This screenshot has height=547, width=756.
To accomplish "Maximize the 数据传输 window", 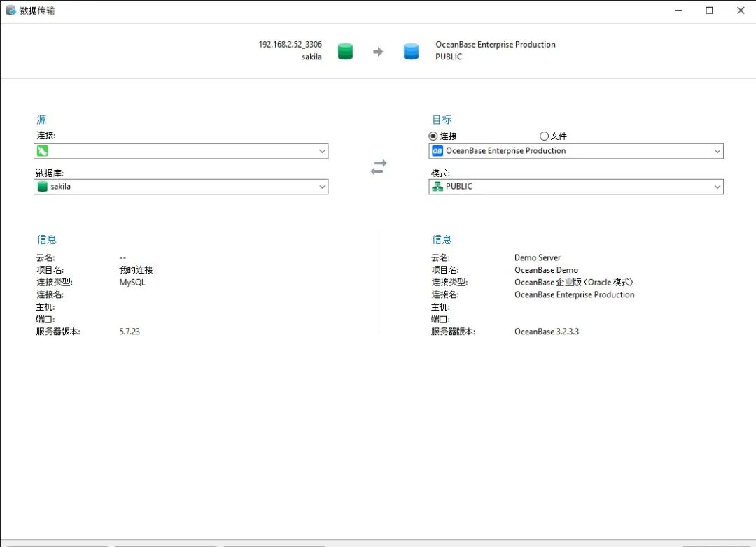I will [709, 10].
